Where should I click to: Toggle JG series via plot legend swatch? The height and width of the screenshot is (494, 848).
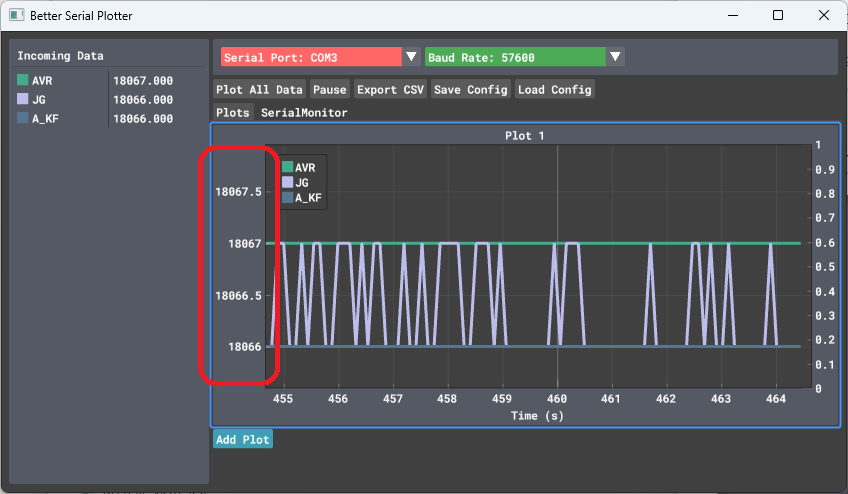pyautogui.click(x=288, y=182)
